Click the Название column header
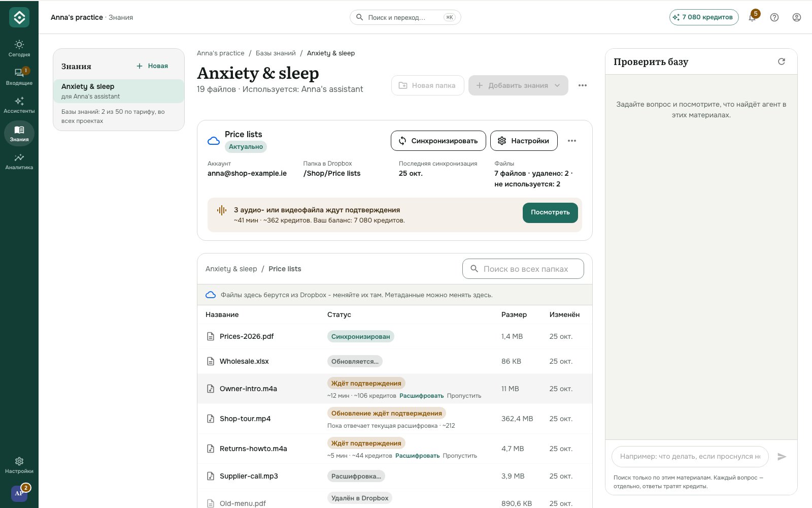 222,314
